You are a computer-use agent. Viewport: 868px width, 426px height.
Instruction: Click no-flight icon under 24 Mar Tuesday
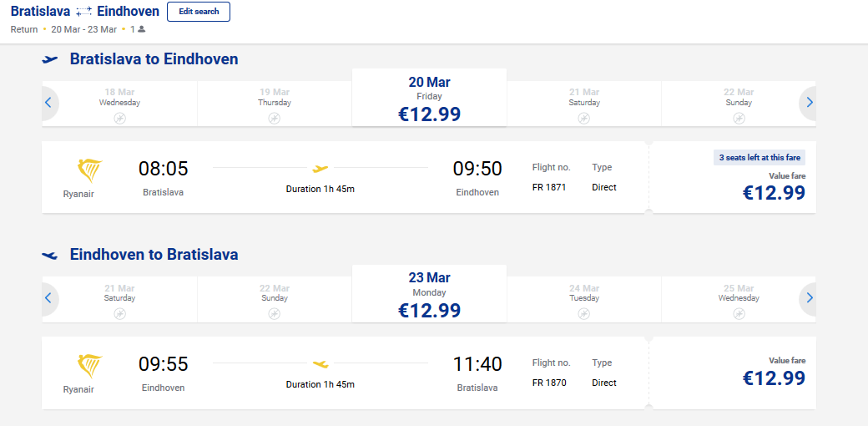coord(584,313)
